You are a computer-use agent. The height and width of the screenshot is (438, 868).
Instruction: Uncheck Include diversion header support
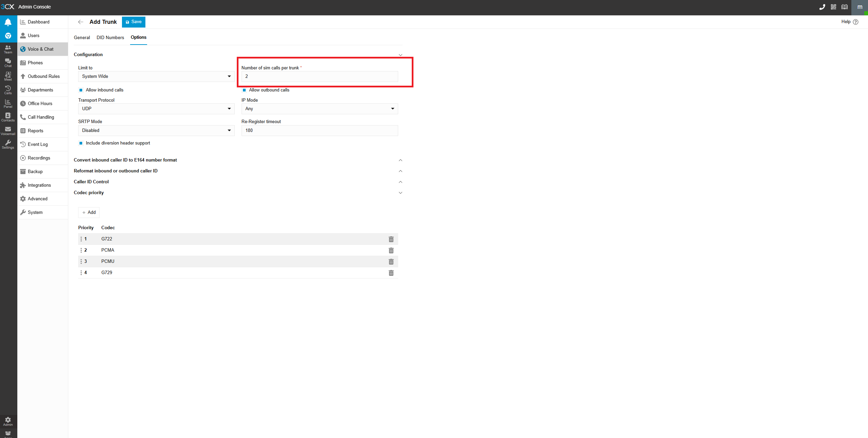[81, 143]
